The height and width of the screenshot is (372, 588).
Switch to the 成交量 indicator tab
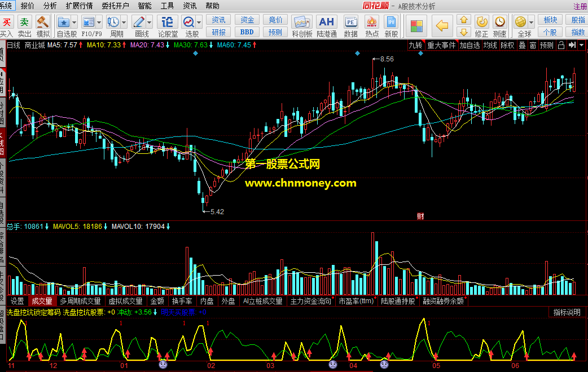point(42,301)
